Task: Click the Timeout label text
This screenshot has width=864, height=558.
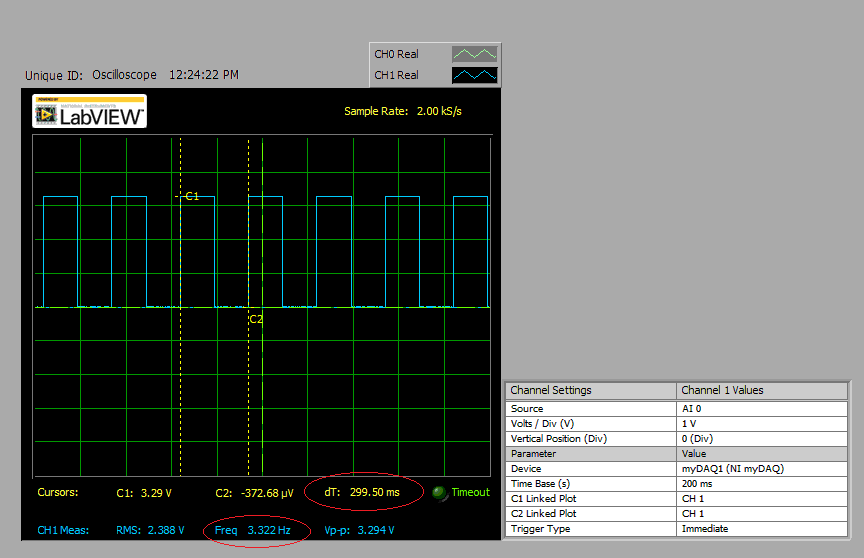Action: [471, 492]
